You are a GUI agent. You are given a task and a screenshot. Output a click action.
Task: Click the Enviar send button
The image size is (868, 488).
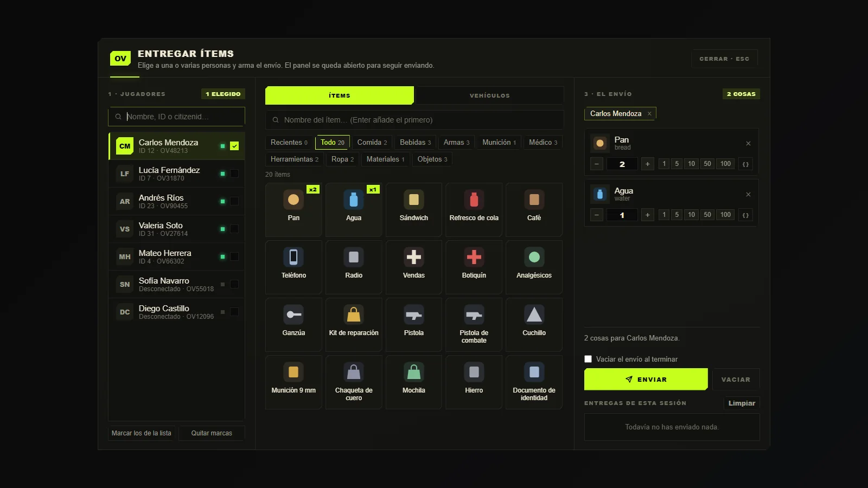pos(646,380)
